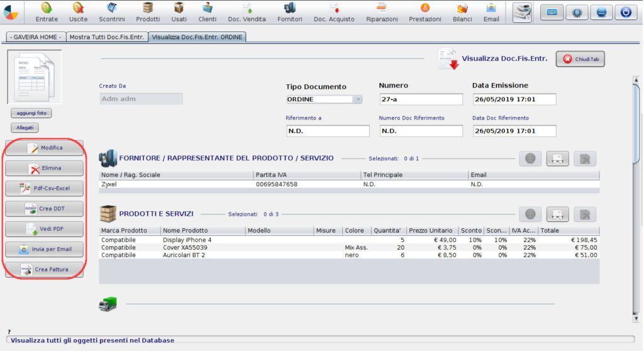Viewport: 644px width, 351px height.
Task: Open the Entrate section
Action: 47,12
